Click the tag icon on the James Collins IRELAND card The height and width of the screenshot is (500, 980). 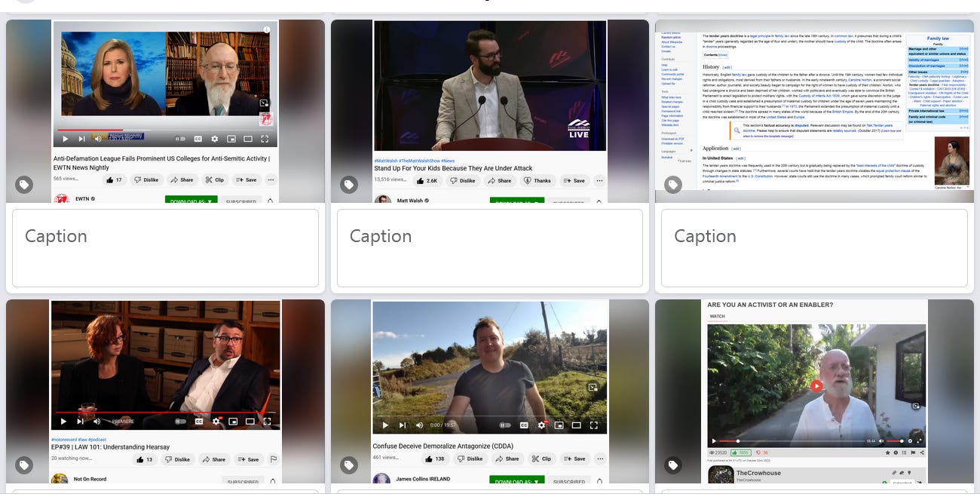(348, 465)
